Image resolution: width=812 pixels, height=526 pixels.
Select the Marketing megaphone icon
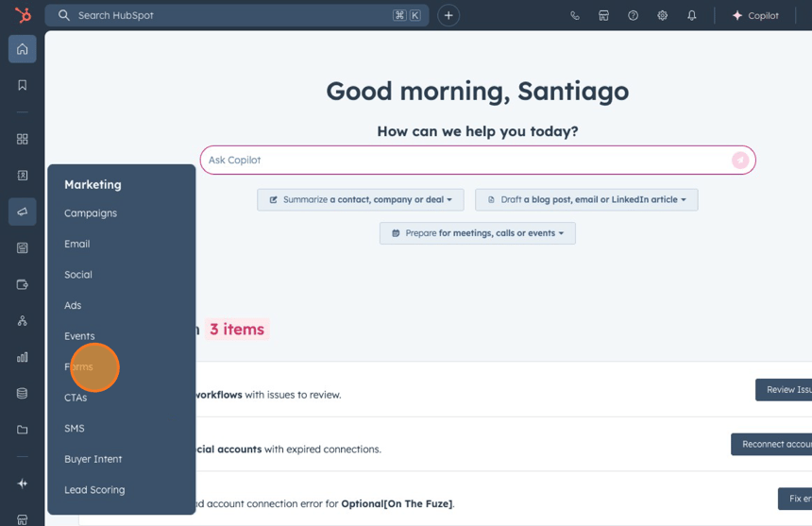(x=23, y=212)
